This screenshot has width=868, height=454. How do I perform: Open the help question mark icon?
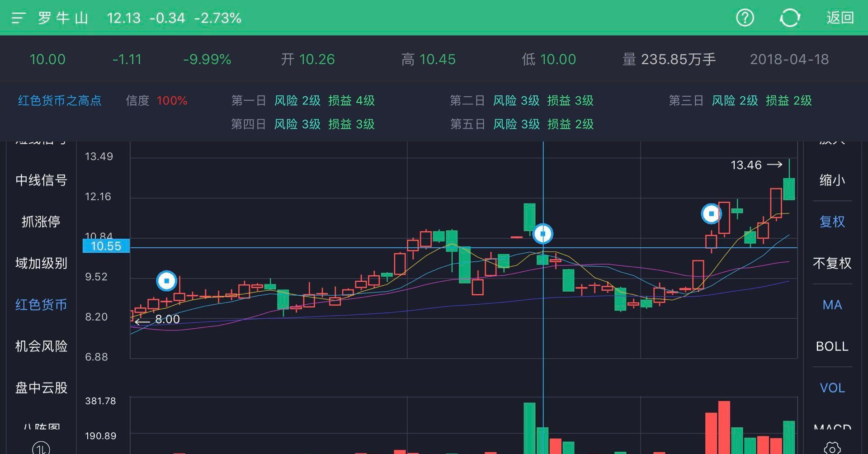[x=745, y=18]
